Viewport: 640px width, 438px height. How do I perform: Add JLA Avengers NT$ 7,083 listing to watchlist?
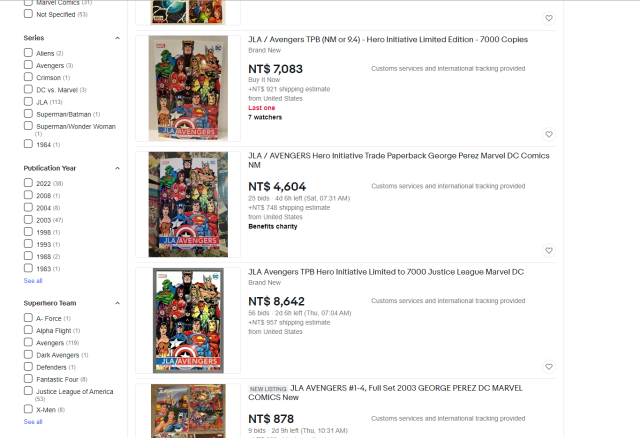coord(549,134)
